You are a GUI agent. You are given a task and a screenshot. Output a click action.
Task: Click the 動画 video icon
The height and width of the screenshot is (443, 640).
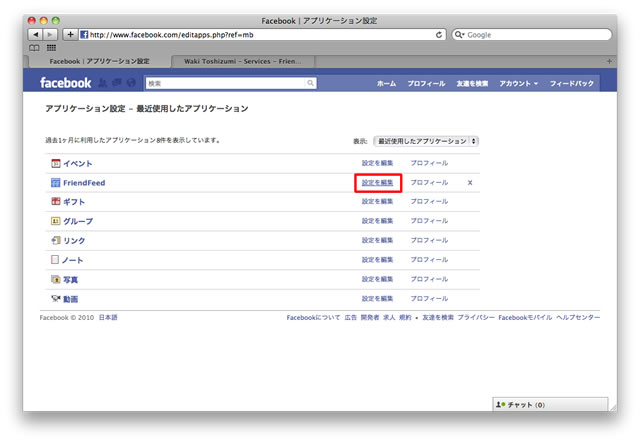(56, 299)
